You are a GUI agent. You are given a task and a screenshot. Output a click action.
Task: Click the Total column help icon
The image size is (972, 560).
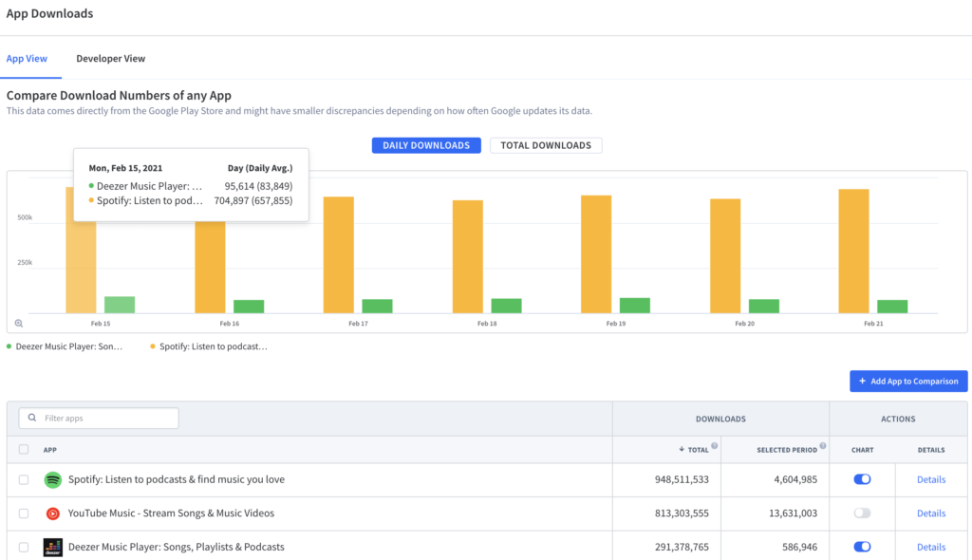pos(714,446)
